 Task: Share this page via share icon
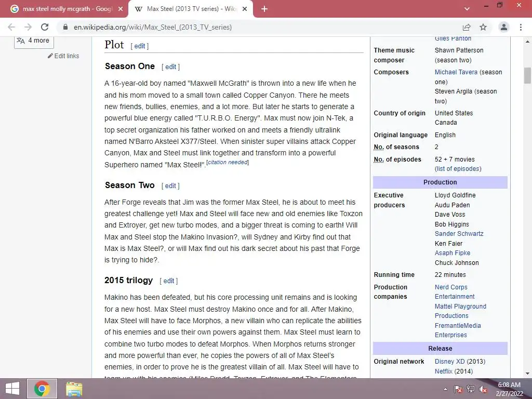467,27
